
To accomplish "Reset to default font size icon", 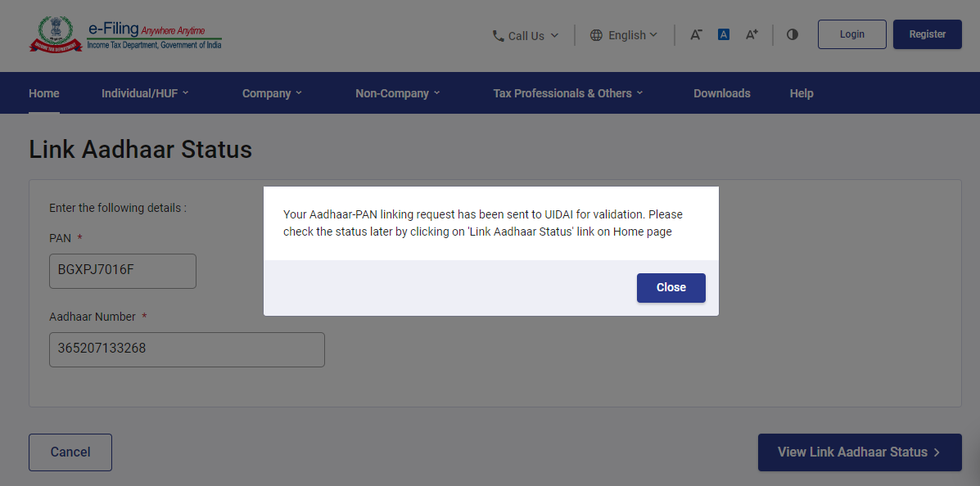I will (x=724, y=34).
